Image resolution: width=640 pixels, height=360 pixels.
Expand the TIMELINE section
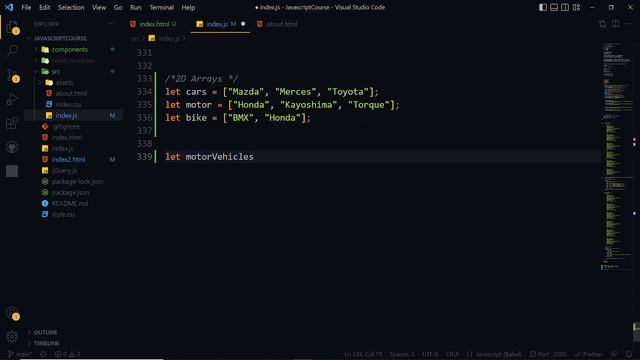coord(46,343)
